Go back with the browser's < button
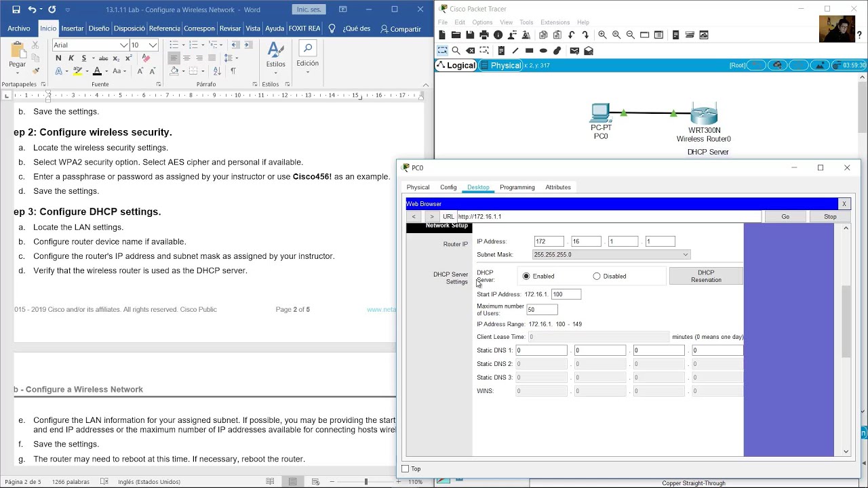This screenshot has height=488, width=868. pyautogui.click(x=414, y=216)
